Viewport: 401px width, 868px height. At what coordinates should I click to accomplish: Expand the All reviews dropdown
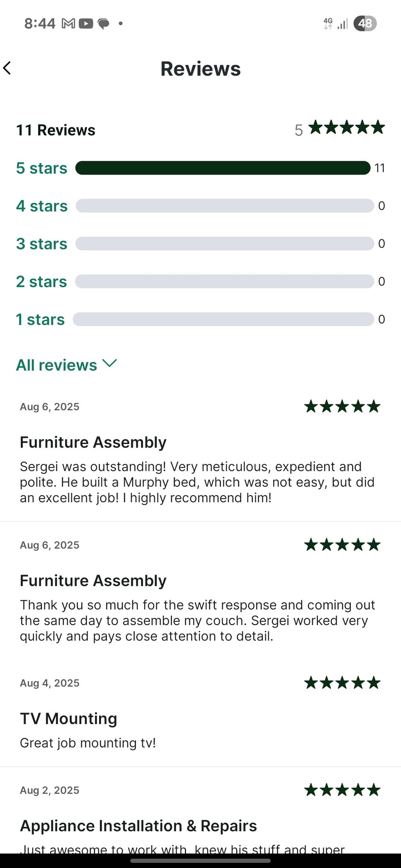[x=57, y=365]
